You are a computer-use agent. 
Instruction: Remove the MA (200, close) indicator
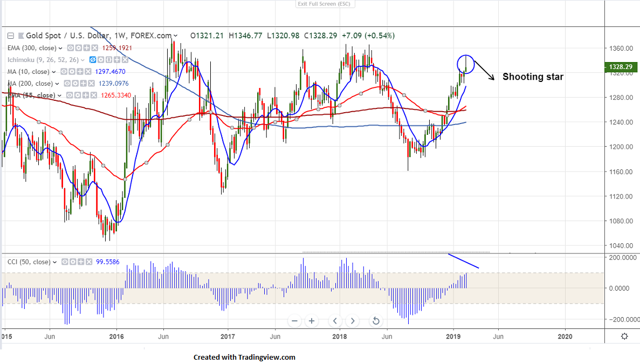click(x=91, y=84)
